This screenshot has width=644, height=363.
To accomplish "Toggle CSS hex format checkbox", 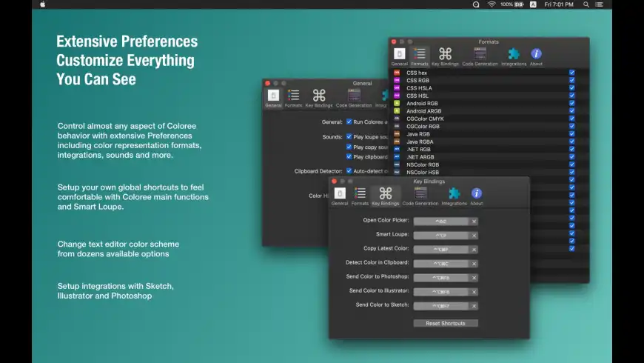I will 571,73.
